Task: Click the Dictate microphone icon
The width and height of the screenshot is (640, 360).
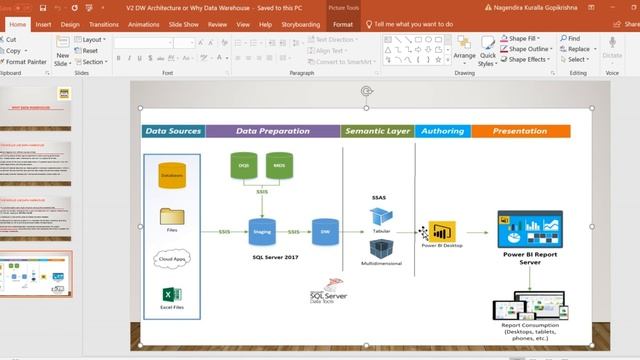Action: tap(612, 42)
